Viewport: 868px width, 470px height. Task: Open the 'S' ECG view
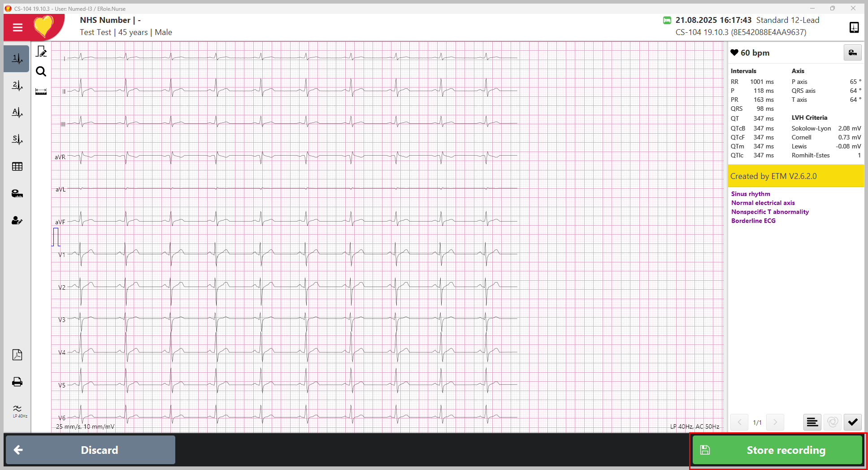tap(17, 139)
